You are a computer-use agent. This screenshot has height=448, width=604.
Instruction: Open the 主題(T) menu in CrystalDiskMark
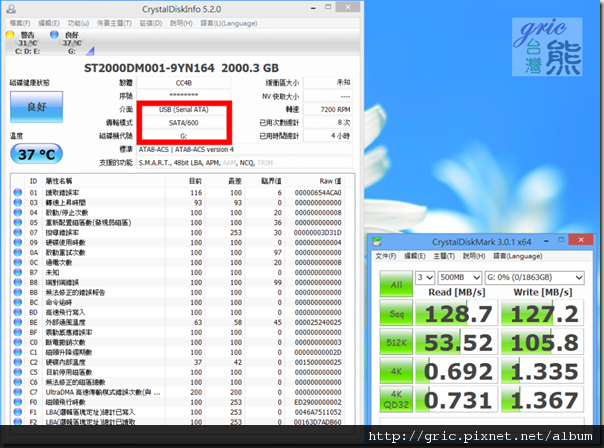click(x=444, y=256)
